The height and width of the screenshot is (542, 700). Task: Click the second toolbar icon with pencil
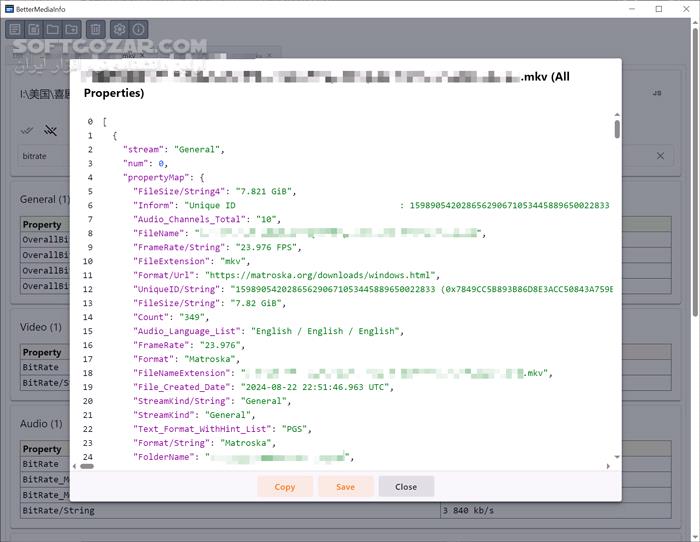click(x=34, y=30)
